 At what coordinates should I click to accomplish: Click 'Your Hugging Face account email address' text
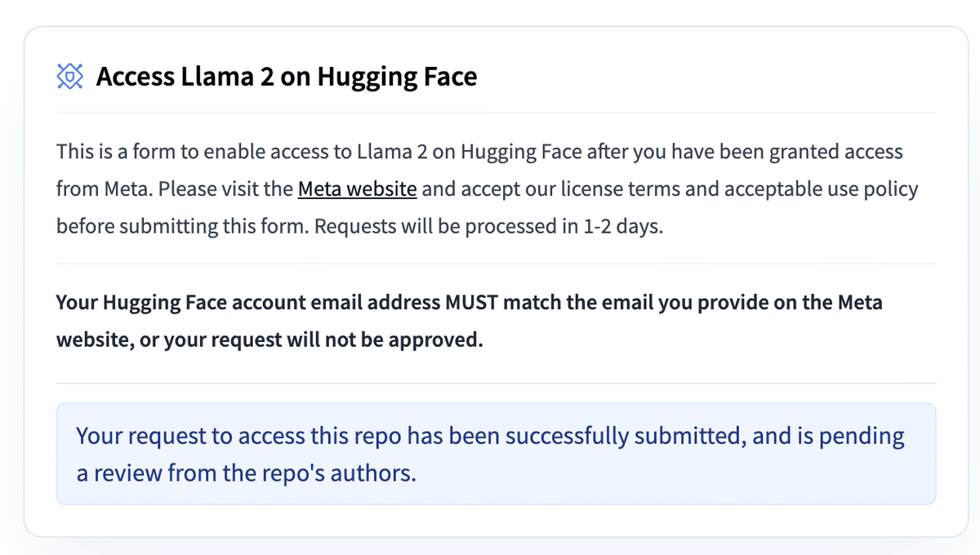[248, 303]
